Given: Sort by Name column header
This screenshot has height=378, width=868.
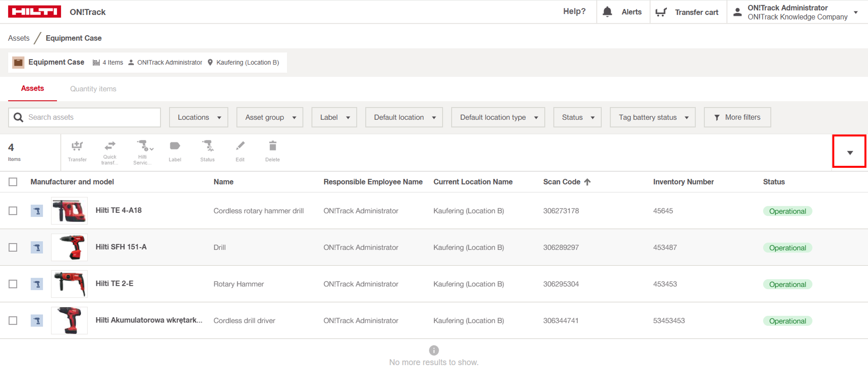Looking at the screenshot, I should [x=223, y=182].
